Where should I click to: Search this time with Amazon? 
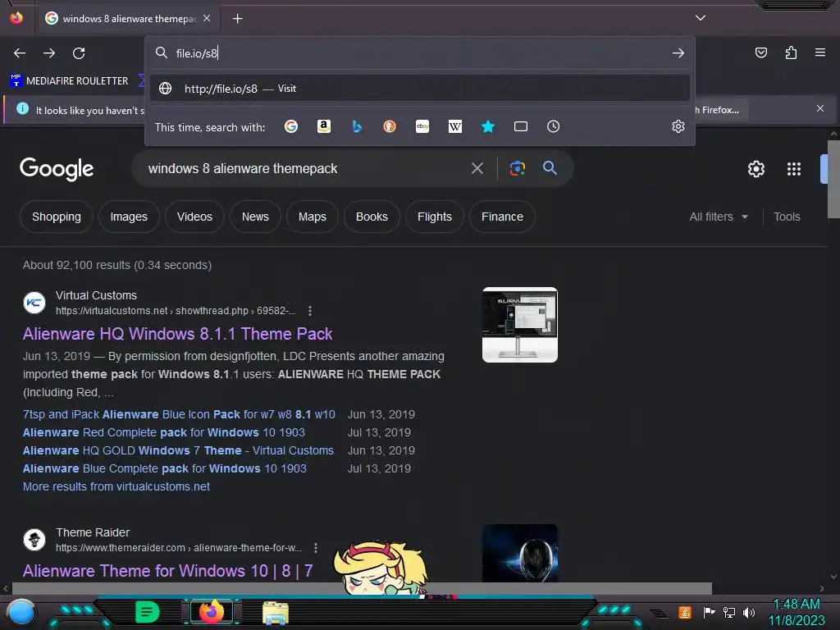[x=323, y=126]
